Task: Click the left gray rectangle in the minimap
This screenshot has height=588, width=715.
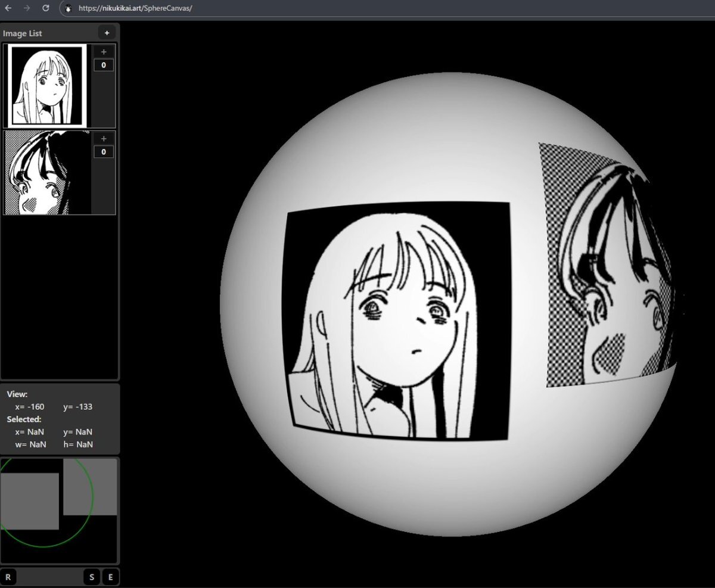Action: point(30,501)
